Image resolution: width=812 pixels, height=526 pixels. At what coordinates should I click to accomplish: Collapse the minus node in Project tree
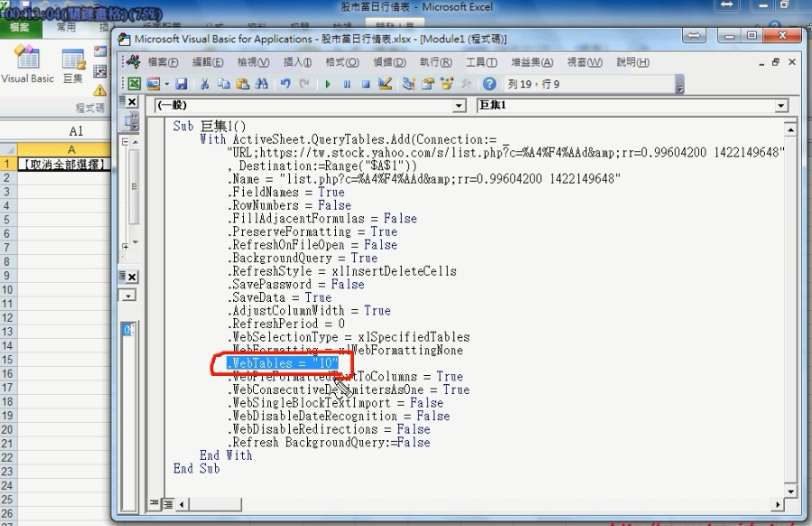pyautogui.click(x=126, y=142)
